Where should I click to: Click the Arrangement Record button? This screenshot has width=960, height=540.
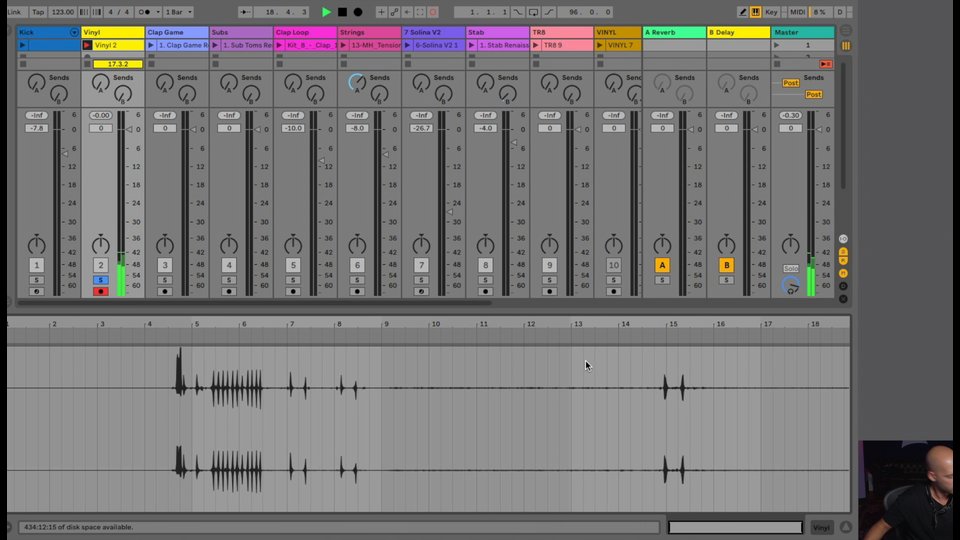pos(358,12)
